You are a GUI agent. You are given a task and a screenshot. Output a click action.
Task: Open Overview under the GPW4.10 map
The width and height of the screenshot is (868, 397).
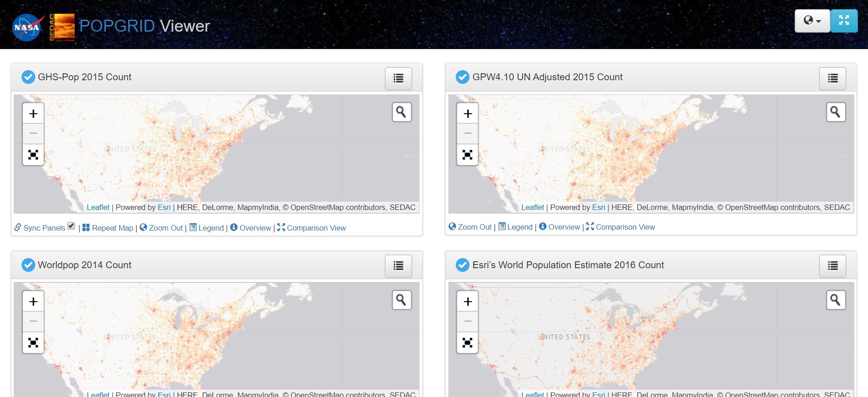[x=560, y=227]
